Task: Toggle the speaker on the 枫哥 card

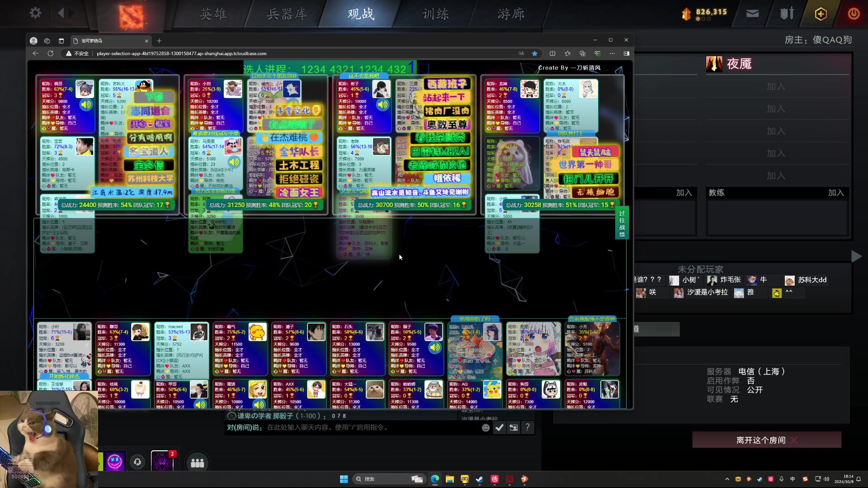Action: (86, 105)
